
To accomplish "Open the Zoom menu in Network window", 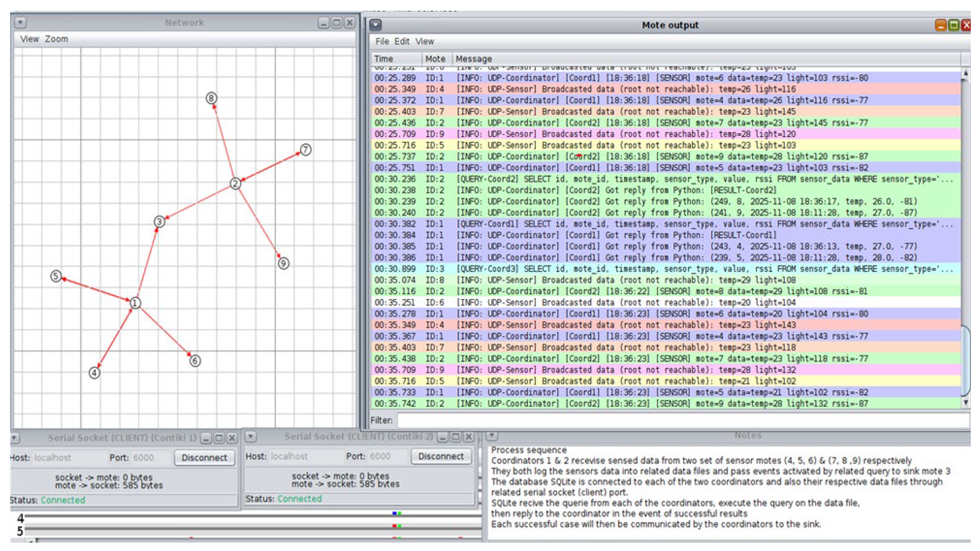I will point(56,39).
